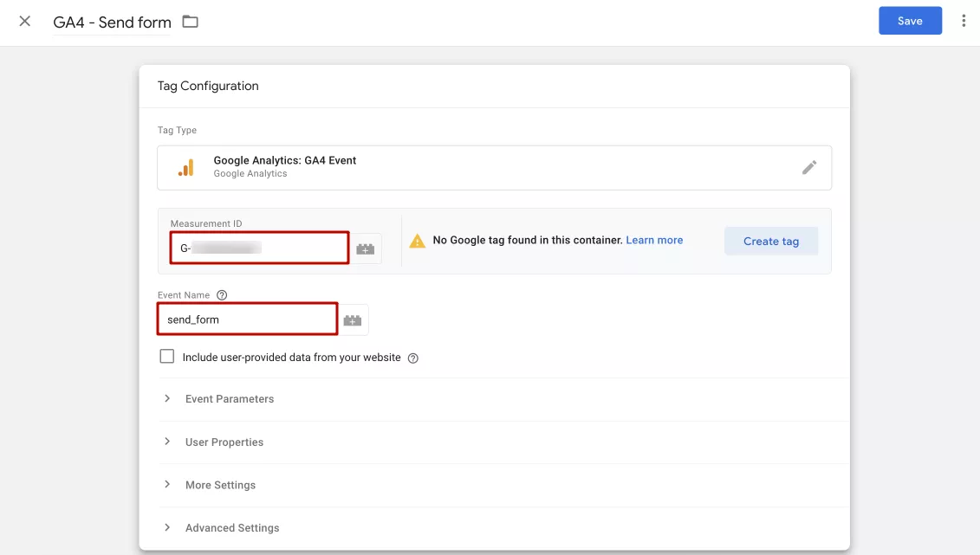
Task: Click the No Google tag found message
Action: click(x=528, y=241)
